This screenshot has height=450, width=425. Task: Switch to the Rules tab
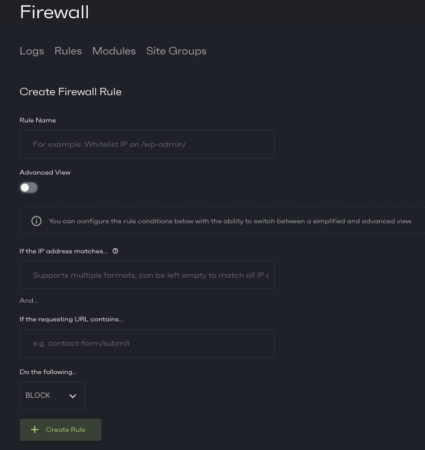tap(68, 51)
